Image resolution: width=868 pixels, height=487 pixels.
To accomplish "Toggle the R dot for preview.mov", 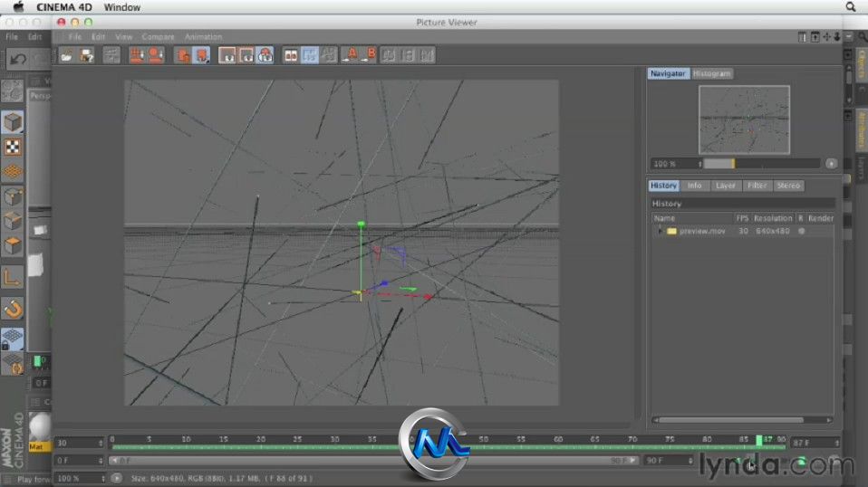I will [x=801, y=231].
